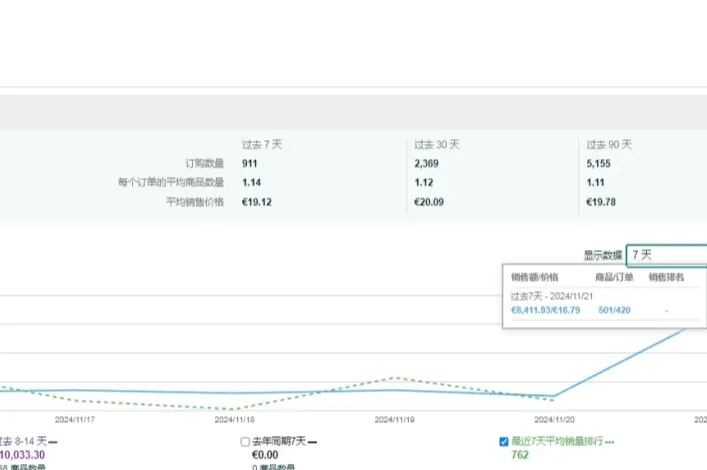Click the 2024/11/17 axis date label
The image size is (707, 470).
[75, 420]
